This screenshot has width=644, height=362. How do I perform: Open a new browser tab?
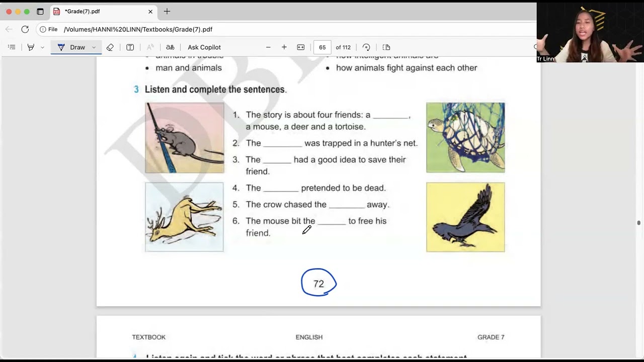(x=167, y=12)
